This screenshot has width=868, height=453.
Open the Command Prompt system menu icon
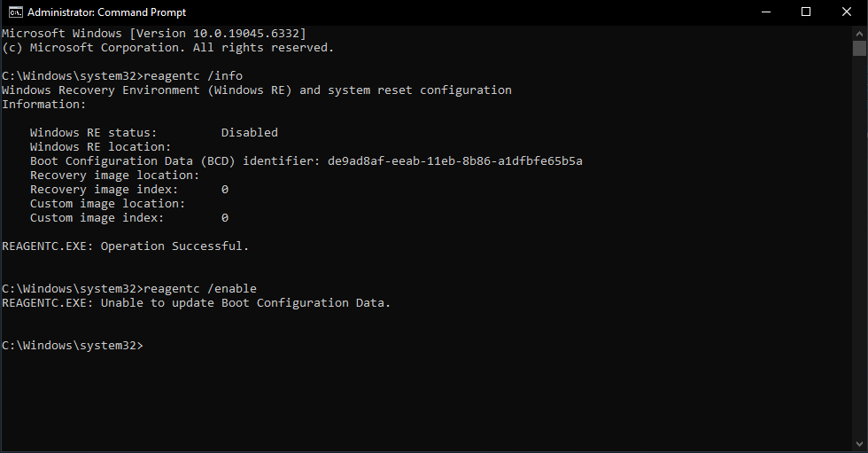pos(16,12)
